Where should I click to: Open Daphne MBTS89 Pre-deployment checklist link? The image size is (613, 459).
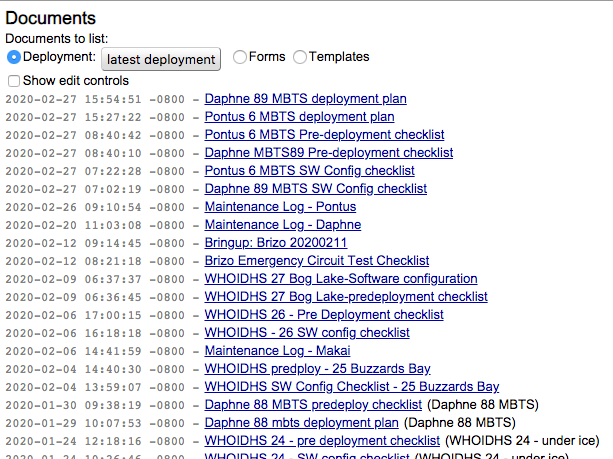[x=329, y=153]
